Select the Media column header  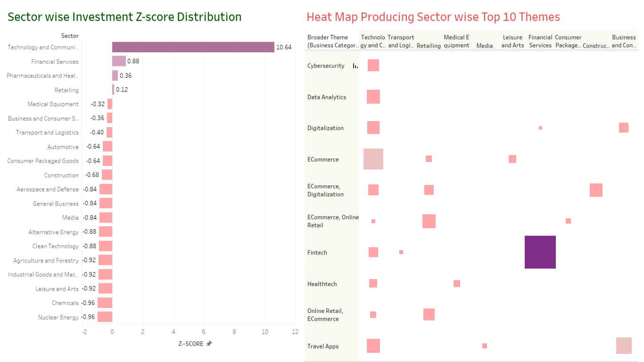pyautogui.click(x=485, y=45)
